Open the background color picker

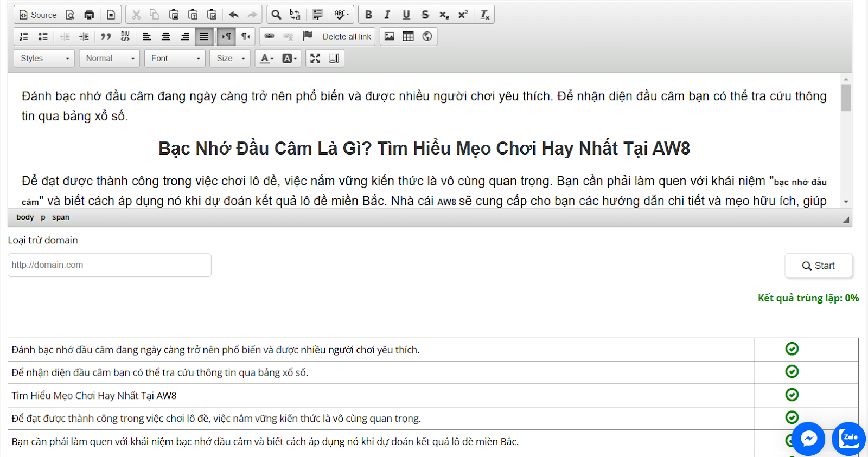289,58
